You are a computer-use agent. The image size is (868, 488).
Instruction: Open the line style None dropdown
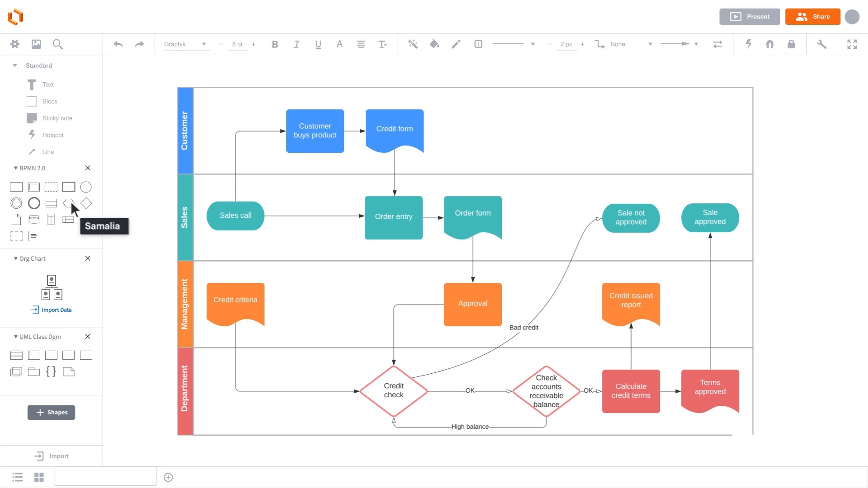pyautogui.click(x=631, y=44)
